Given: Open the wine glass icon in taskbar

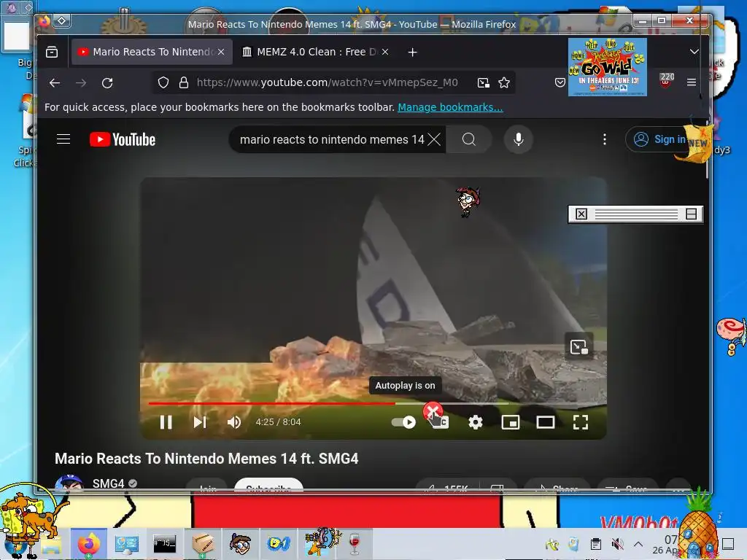Looking at the screenshot, I should click(x=355, y=543).
